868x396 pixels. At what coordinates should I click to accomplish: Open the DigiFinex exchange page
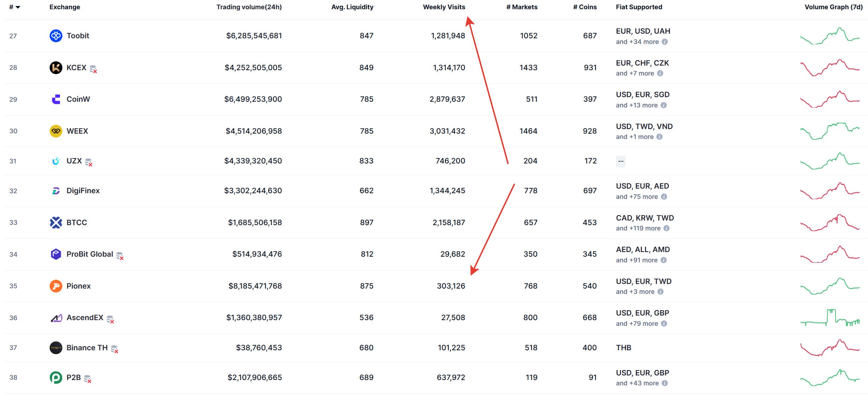[x=84, y=190]
